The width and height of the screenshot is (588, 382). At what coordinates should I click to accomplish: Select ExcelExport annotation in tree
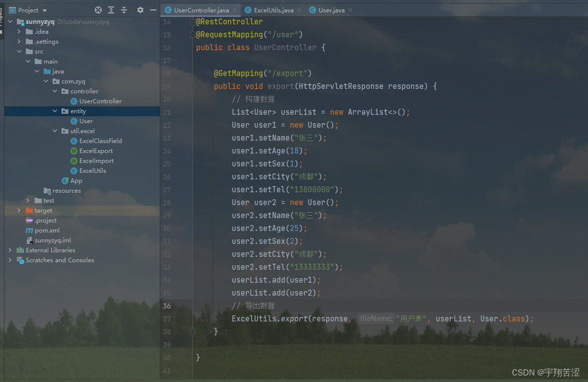[x=96, y=151]
